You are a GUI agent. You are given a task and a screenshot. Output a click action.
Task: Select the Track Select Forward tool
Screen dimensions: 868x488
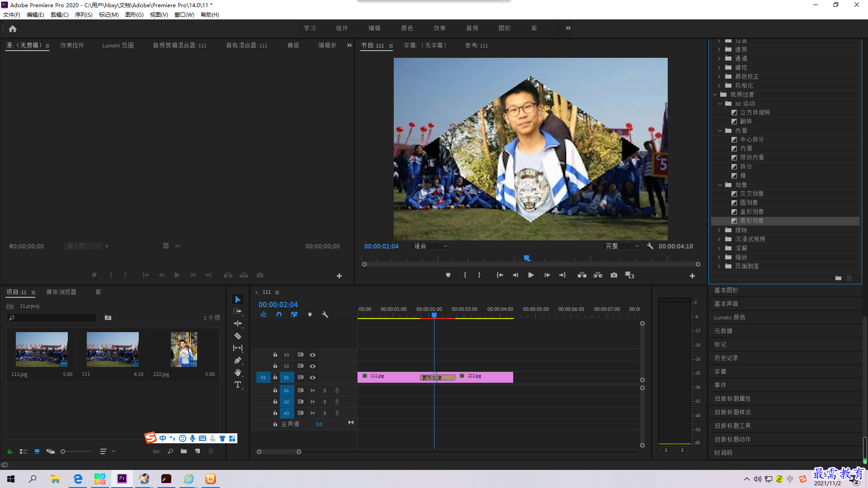(x=238, y=311)
